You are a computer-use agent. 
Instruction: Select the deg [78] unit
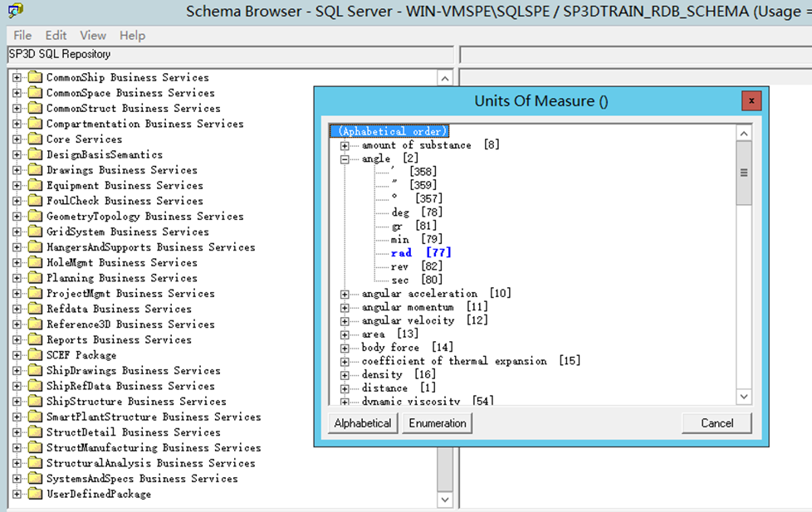pos(417,212)
